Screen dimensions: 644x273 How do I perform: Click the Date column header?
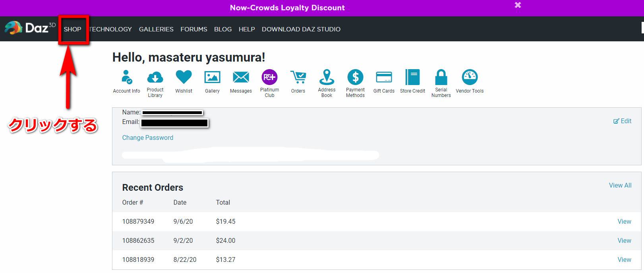tap(180, 202)
